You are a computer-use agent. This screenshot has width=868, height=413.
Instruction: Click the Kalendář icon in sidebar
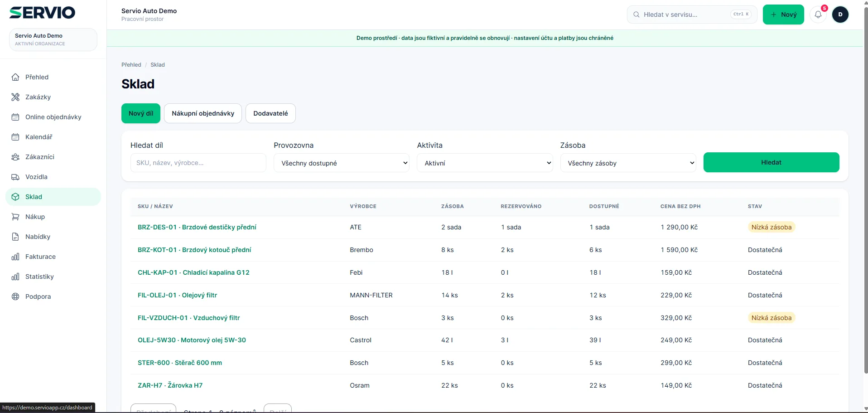click(15, 137)
